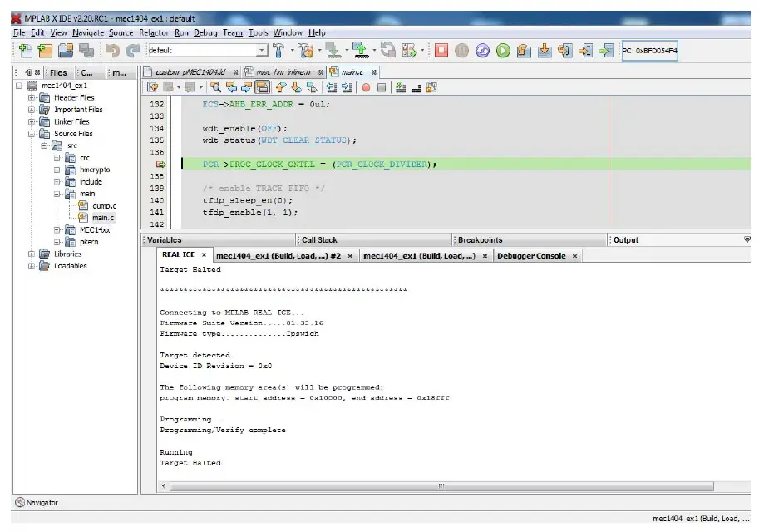Click the Find Selection magnifier icon in editor
Screen dimensions: 759x532
[x=215, y=87]
